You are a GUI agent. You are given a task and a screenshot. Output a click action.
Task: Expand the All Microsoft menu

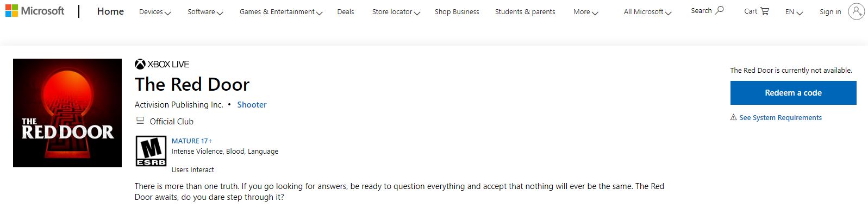[x=648, y=11]
